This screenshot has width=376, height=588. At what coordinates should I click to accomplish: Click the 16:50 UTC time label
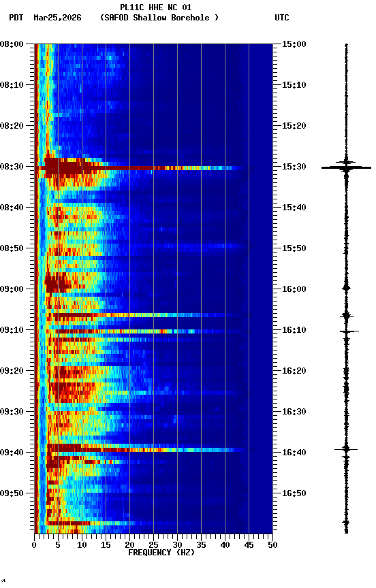pos(294,493)
